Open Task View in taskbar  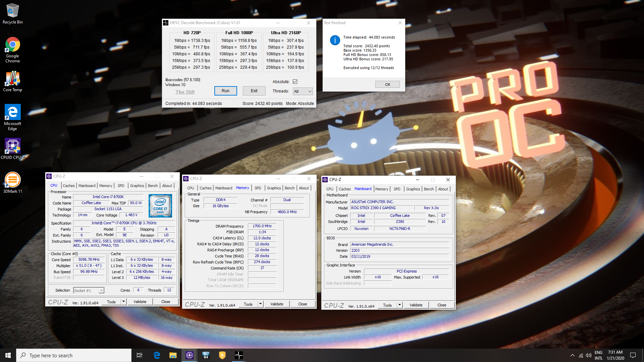140,355
